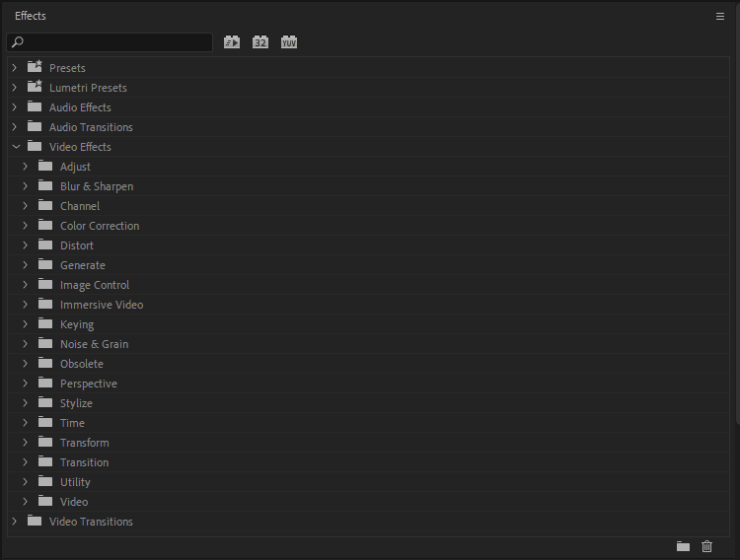This screenshot has height=560, width=740.
Task: Open the Effects panel menu
Action: 719,16
